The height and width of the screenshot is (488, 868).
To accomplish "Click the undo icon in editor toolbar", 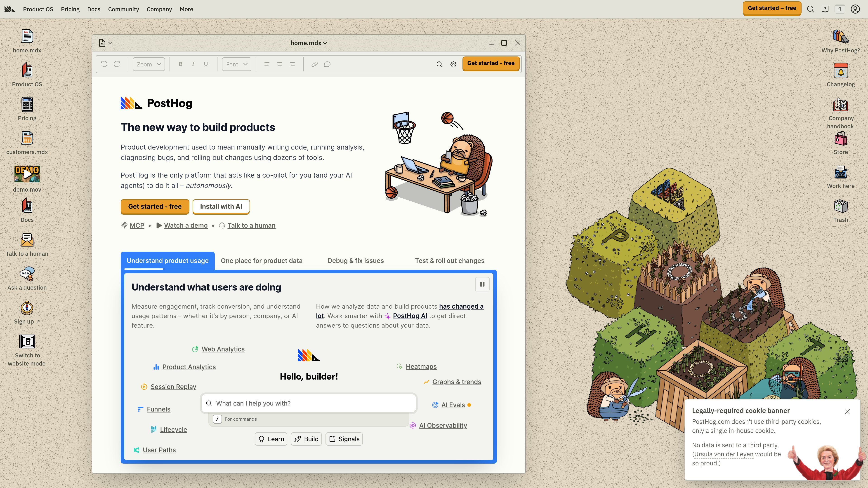I will (104, 64).
